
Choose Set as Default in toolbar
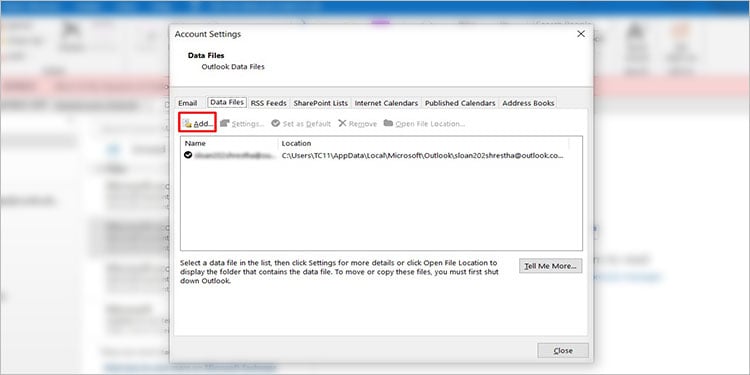(x=301, y=123)
